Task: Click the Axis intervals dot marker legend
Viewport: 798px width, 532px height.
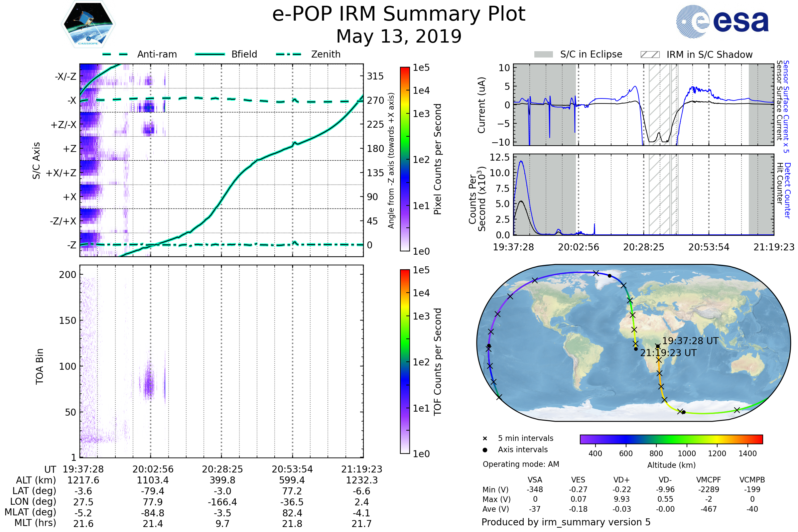Action: (x=485, y=450)
